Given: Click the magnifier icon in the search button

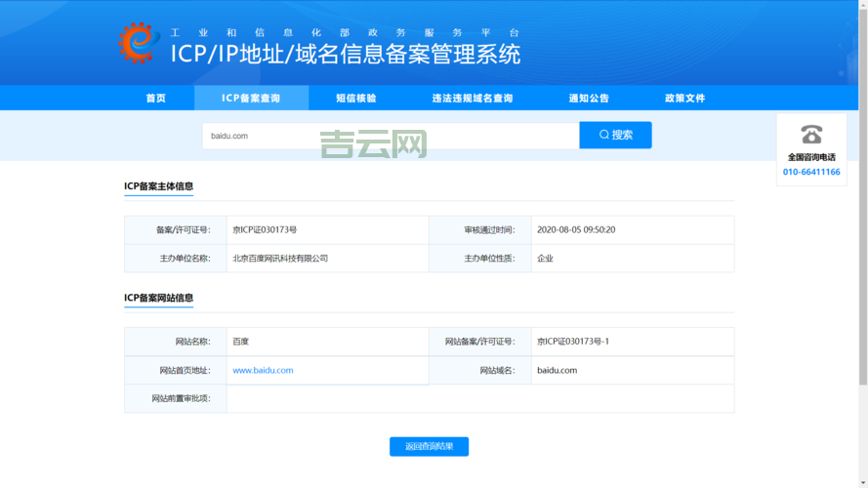Looking at the screenshot, I should (x=604, y=135).
